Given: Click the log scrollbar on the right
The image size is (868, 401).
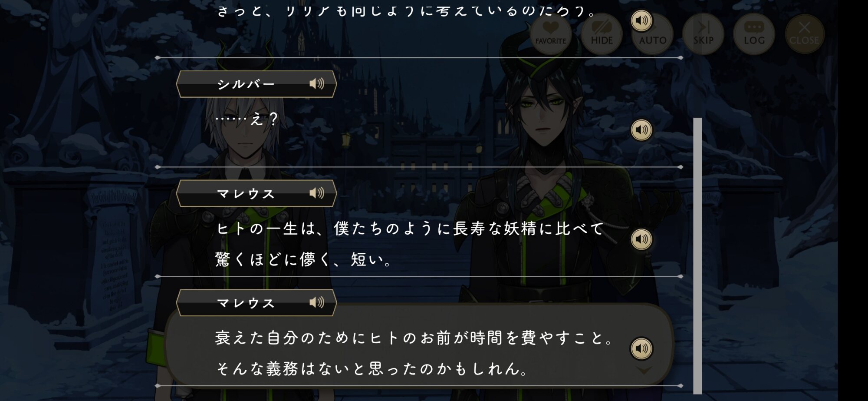Looking at the screenshot, I should coord(697,255).
